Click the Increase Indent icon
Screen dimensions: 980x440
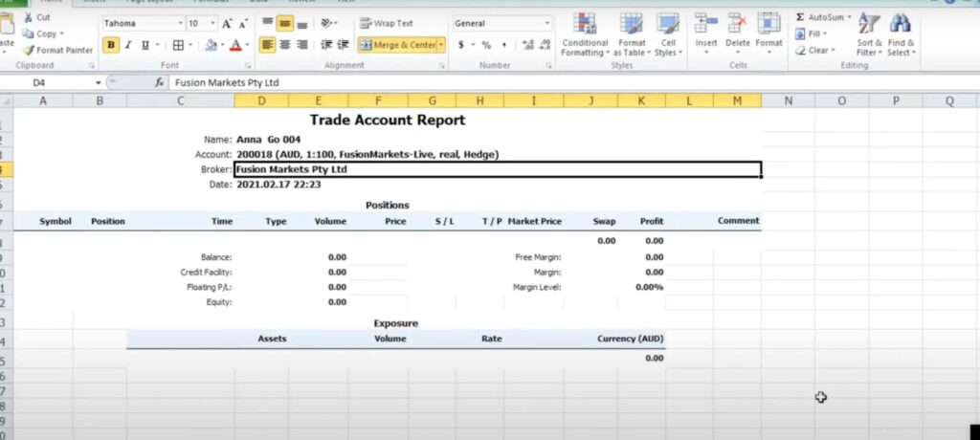343,44
